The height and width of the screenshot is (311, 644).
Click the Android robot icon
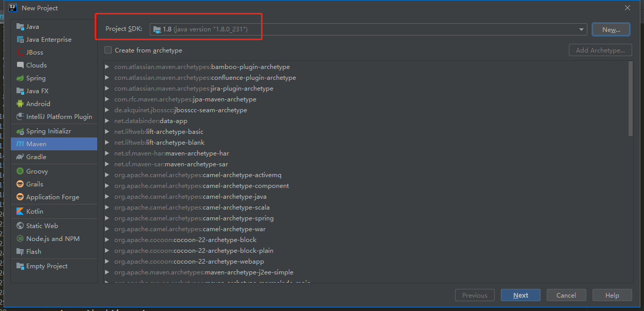tap(20, 104)
